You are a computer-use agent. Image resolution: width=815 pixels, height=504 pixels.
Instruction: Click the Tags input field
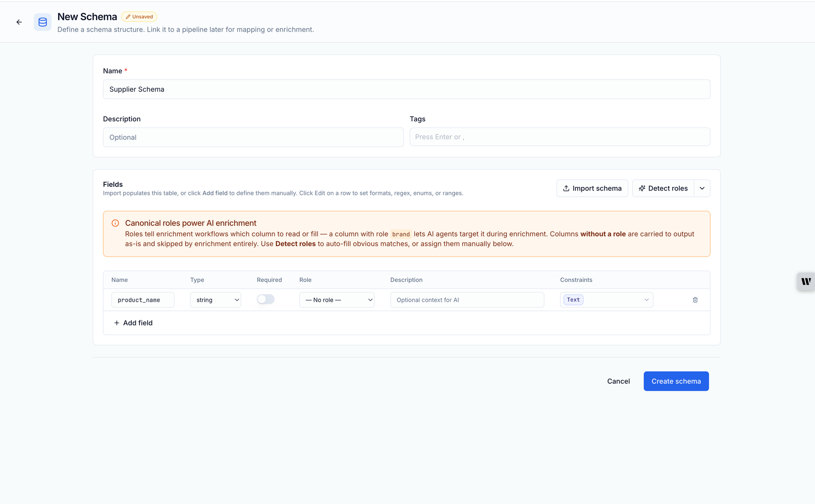[x=560, y=137]
